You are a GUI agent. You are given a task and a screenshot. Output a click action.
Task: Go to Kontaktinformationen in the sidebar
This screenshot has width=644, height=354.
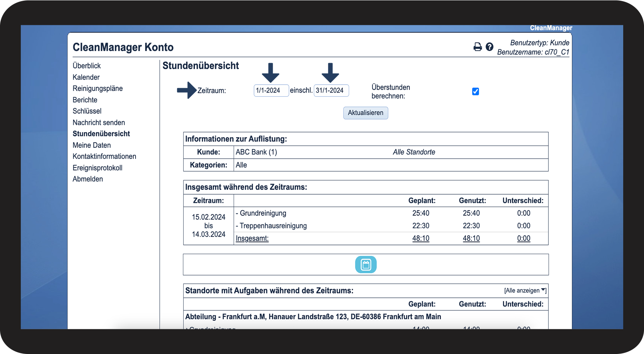click(x=105, y=156)
